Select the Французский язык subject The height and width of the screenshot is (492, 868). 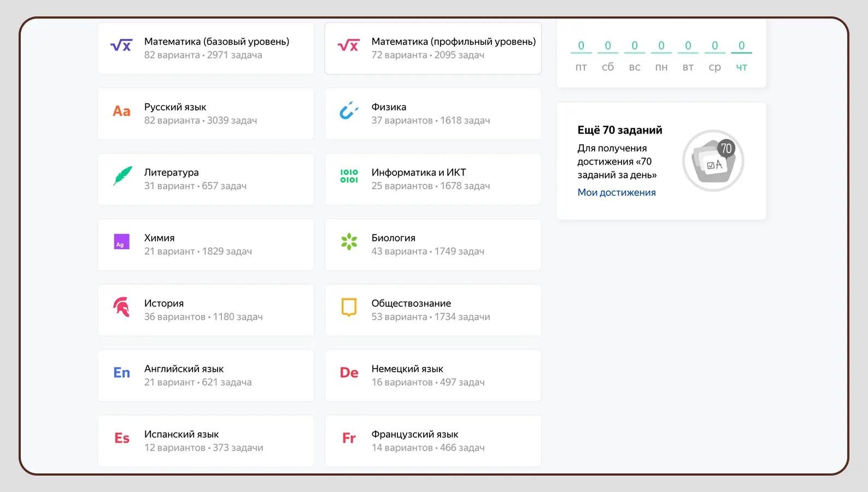pos(433,441)
